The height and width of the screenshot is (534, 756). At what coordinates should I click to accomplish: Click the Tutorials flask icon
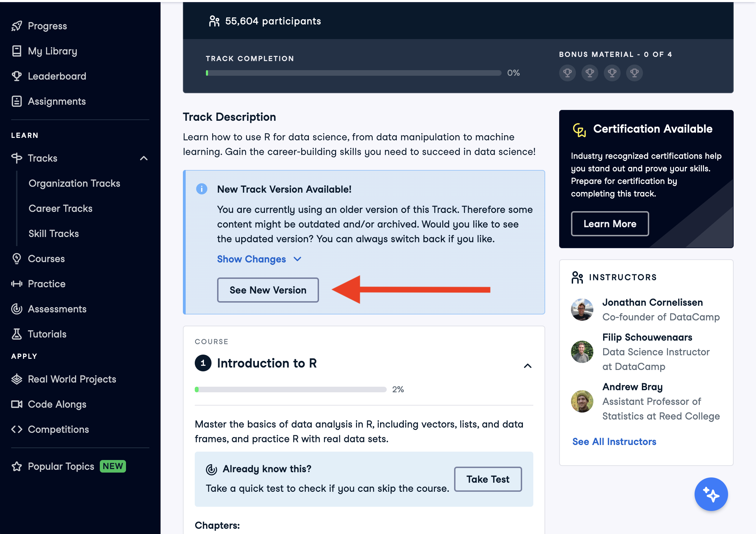point(16,334)
